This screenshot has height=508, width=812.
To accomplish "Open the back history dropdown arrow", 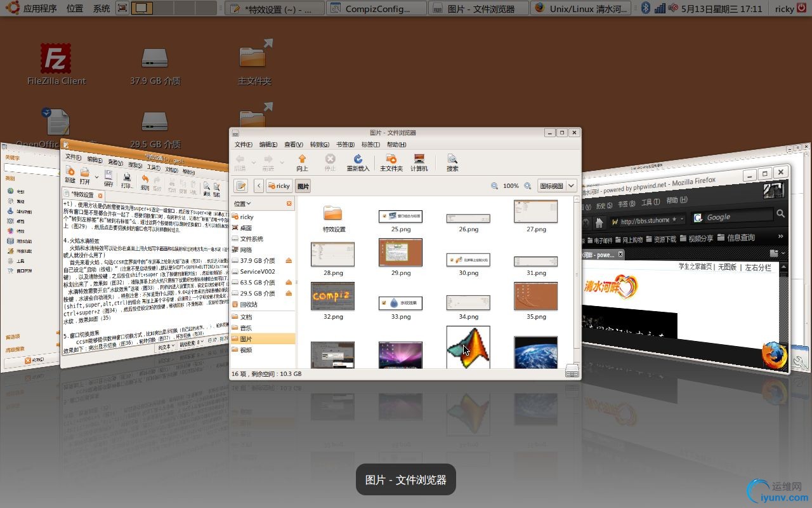I will pyautogui.click(x=252, y=163).
